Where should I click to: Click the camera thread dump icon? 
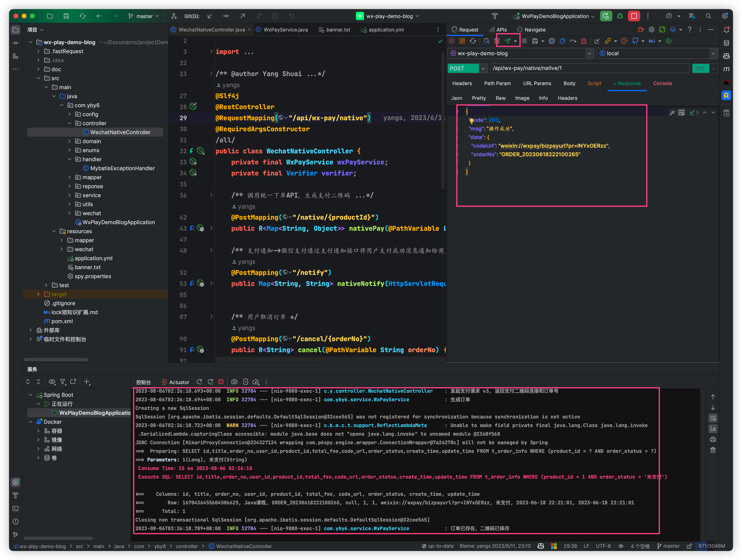tap(234, 382)
